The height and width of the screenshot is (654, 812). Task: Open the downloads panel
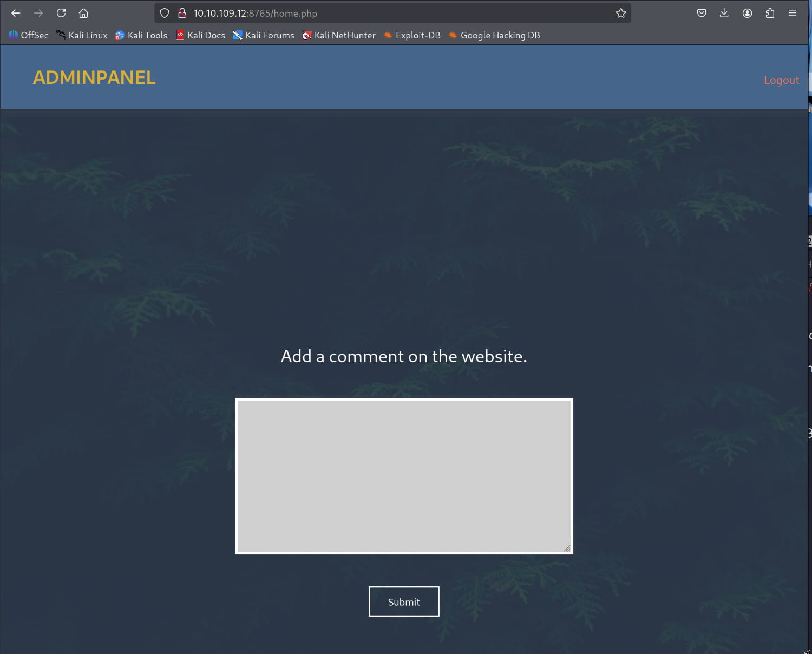pos(724,13)
